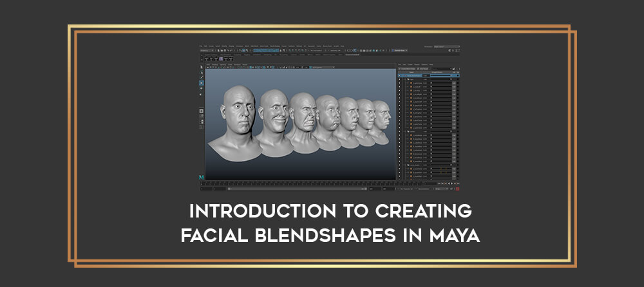Screen dimensions: 644x287
Task: Click the purple icon on the shelf
Action: tap(221, 59)
